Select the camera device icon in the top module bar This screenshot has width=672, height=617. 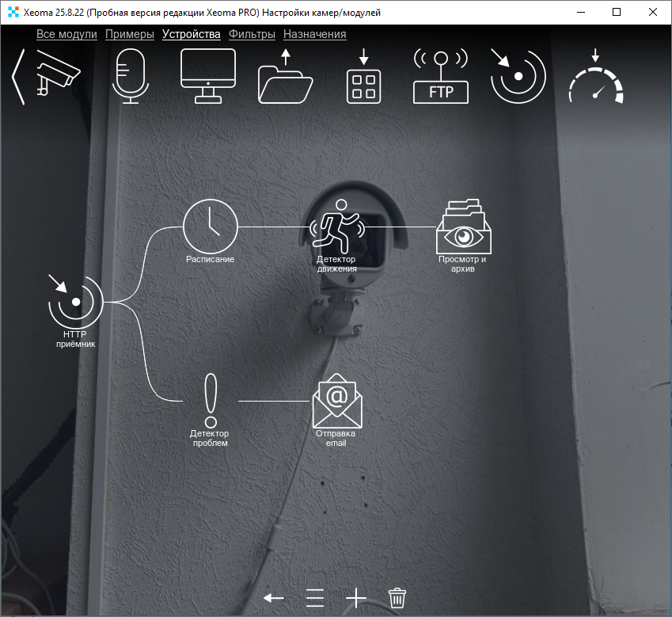58,76
